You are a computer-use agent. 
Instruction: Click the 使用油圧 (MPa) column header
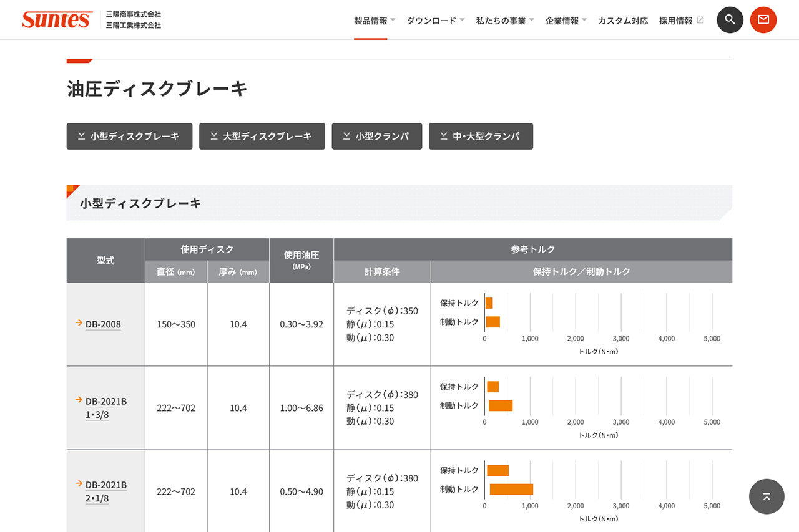[x=301, y=261]
